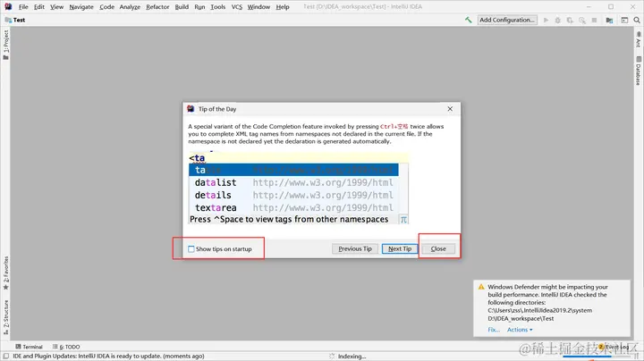Click the Build project hammer icon

coord(468,20)
